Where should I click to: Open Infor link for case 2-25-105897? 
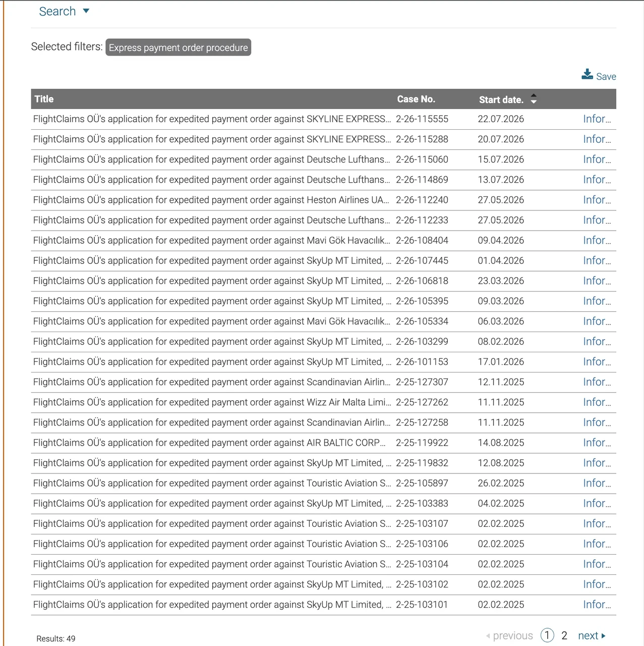pos(597,482)
